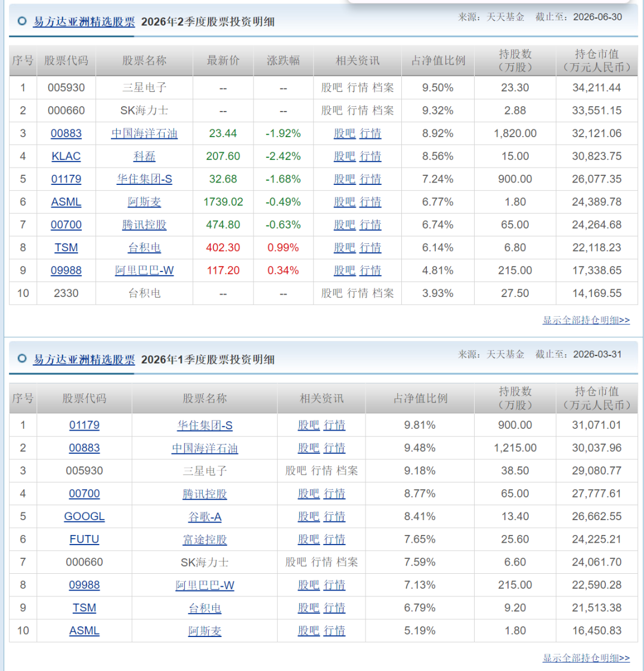Viewport: 644px width, 671px height.
Task: Open 行情 link for TSM in Q2 table
Action: 370,248
